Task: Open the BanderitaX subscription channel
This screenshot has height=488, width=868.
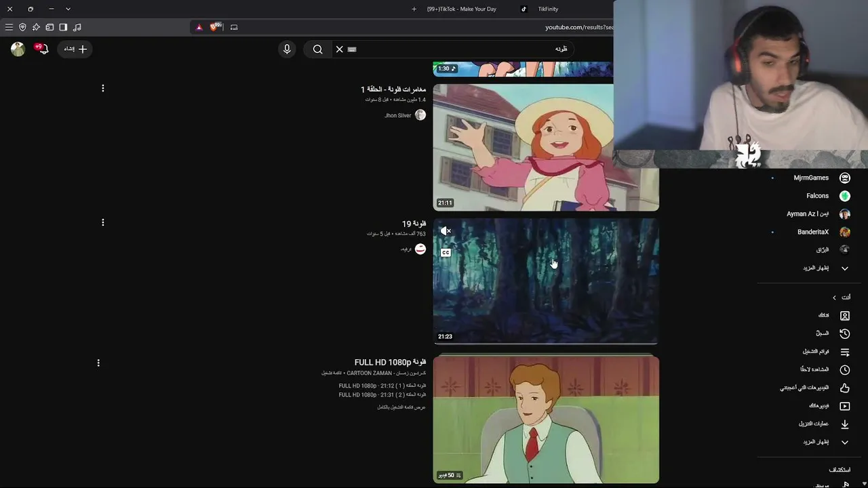Action: [813, 232]
